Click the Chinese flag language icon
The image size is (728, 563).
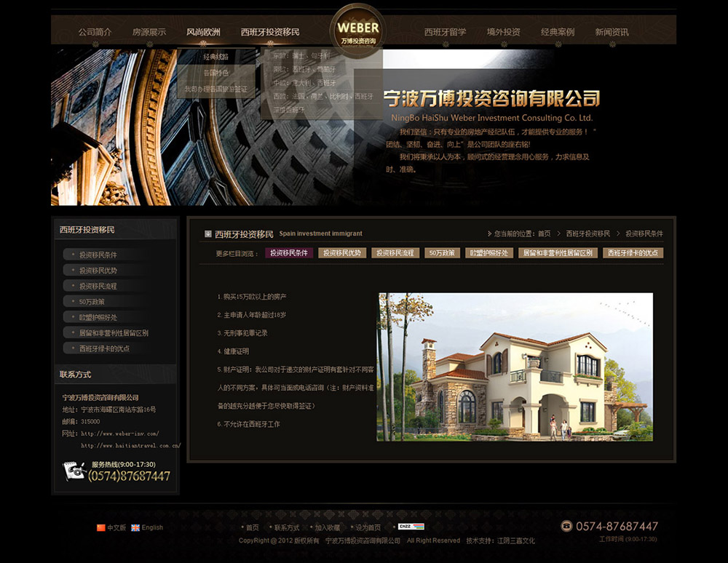point(100,527)
